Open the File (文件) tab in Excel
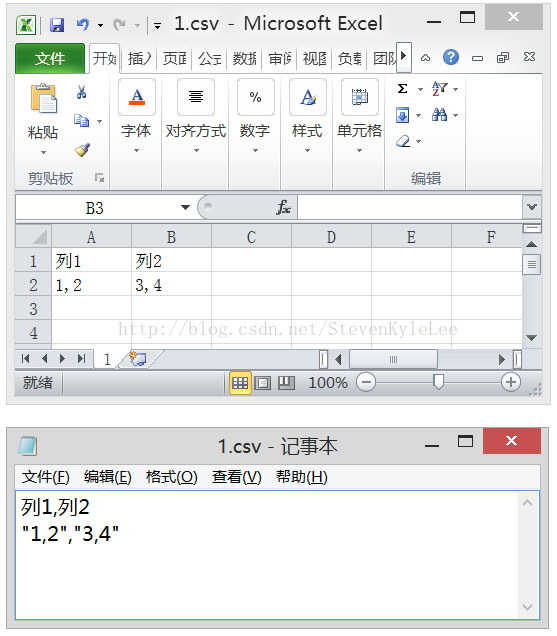The width and height of the screenshot is (557, 636). pos(50,58)
